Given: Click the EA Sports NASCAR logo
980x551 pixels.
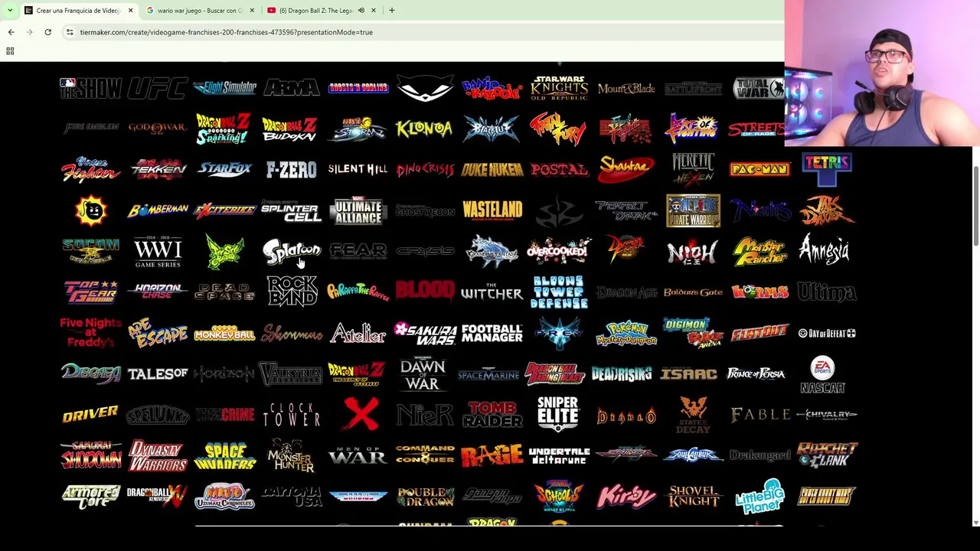Looking at the screenshot, I should 822,374.
